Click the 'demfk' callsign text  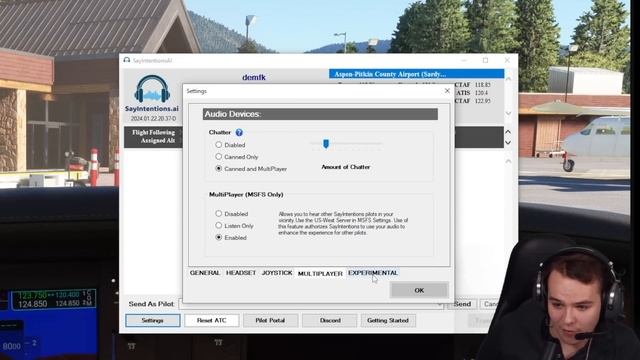(x=254, y=77)
